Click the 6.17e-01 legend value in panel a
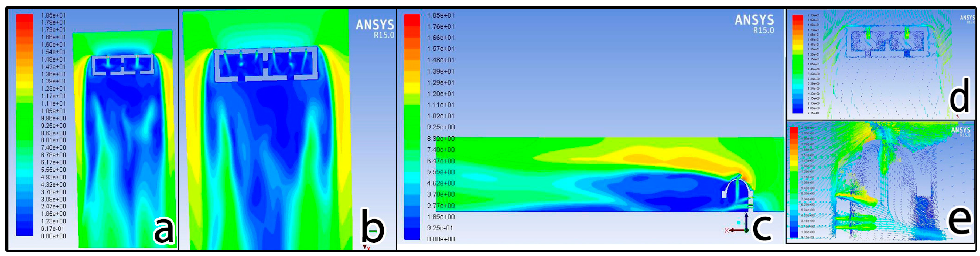The image size is (980, 256). pos(53,228)
